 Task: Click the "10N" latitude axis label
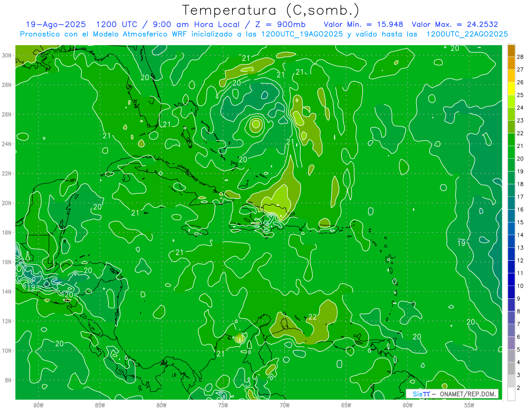tap(8, 351)
